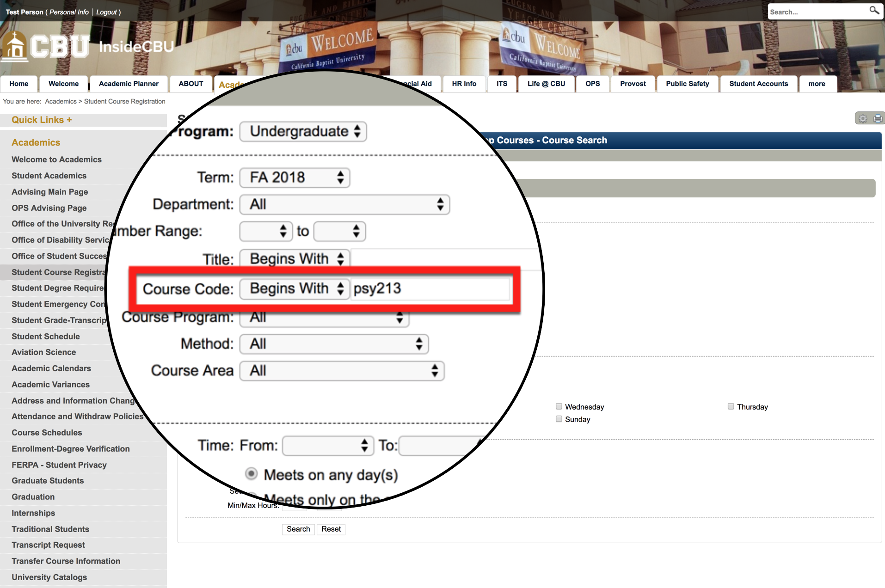Click the Search button
The image size is (885, 588).
[298, 529]
